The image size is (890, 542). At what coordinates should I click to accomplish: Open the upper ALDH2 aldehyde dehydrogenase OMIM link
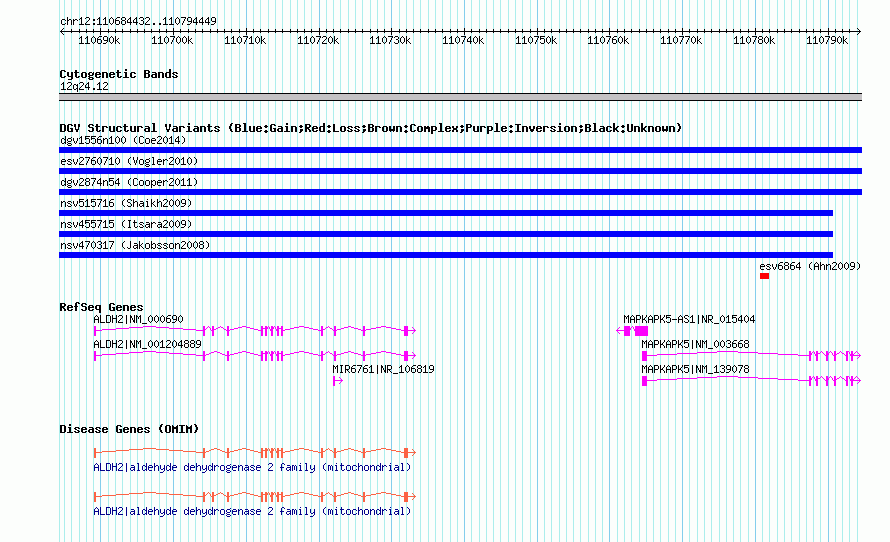(252, 468)
